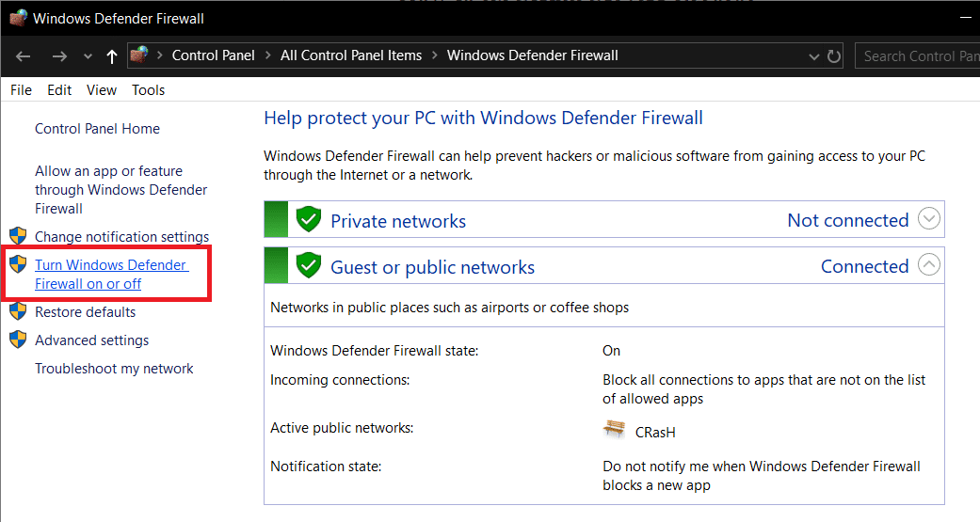Open the Tools menu
The width and height of the screenshot is (980, 522).
[x=148, y=90]
